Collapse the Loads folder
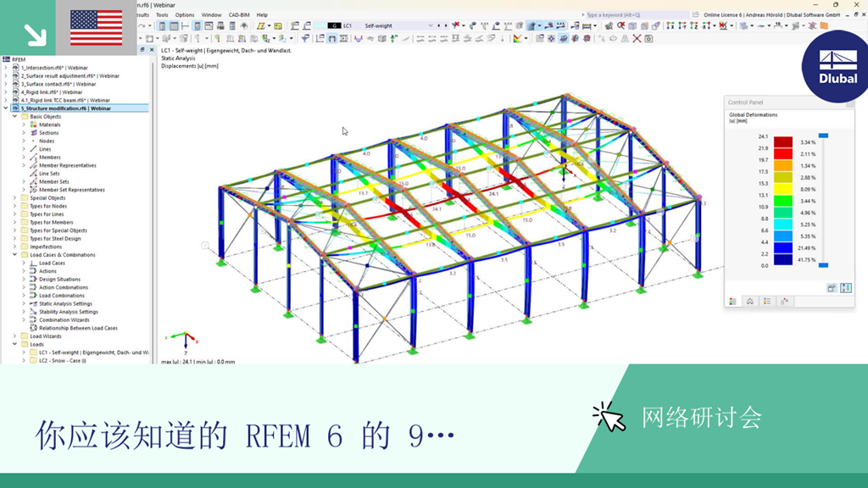This screenshot has height=488, width=868. (15, 344)
